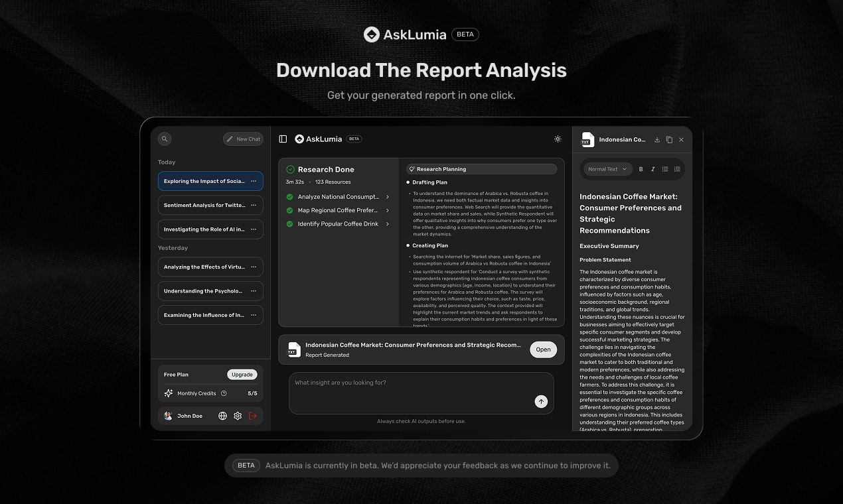
Task: Click the 'Executive Summary' heading in the report
Action: tap(609, 246)
